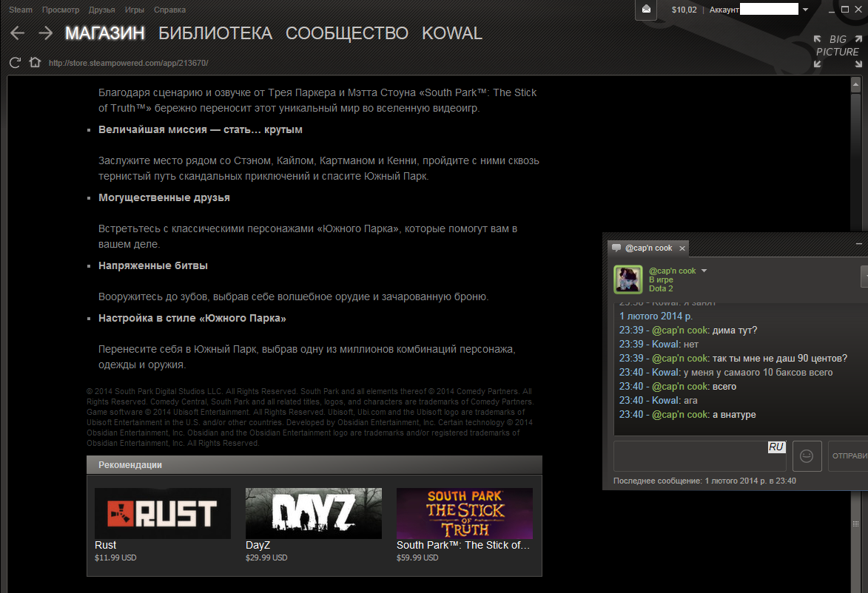
Task: Click message 'так ты мне не даш 90 центов?'
Action: coord(780,359)
